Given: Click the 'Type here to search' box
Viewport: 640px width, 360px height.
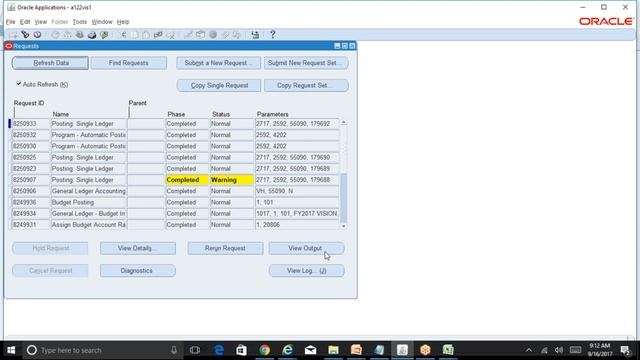Looking at the screenshot, I should (102, 350).
